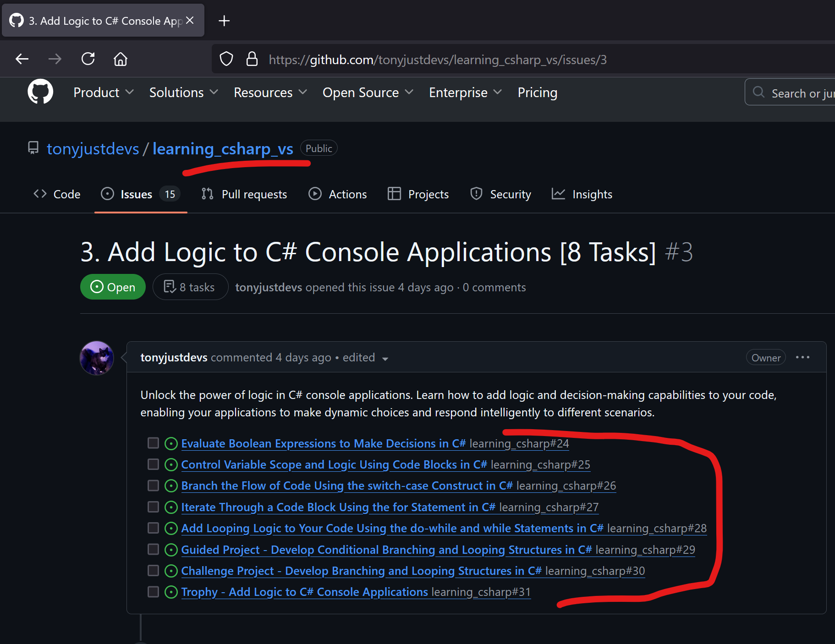Click open-issue icon for Control Variable Scope
The width and height of the screenshot is (835, 644).
pyautogui.click(x=171, y=465)
